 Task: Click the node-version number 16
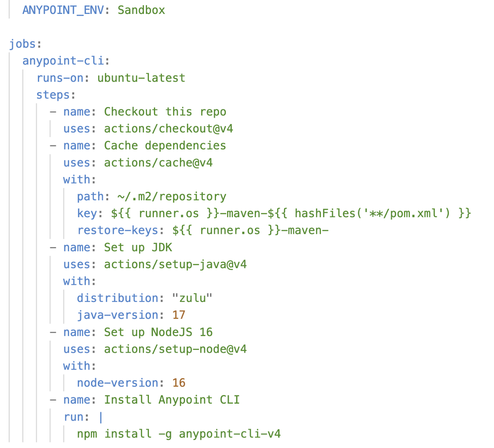pos(179,383)
